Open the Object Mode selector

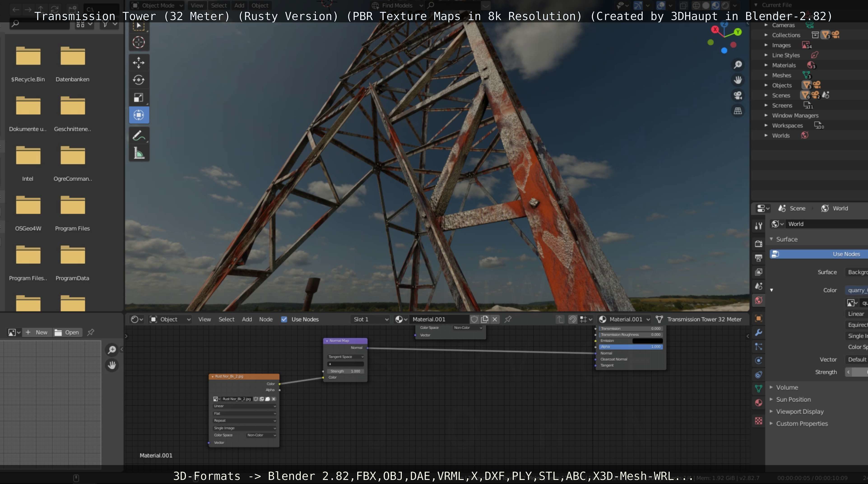click(157, 5)
